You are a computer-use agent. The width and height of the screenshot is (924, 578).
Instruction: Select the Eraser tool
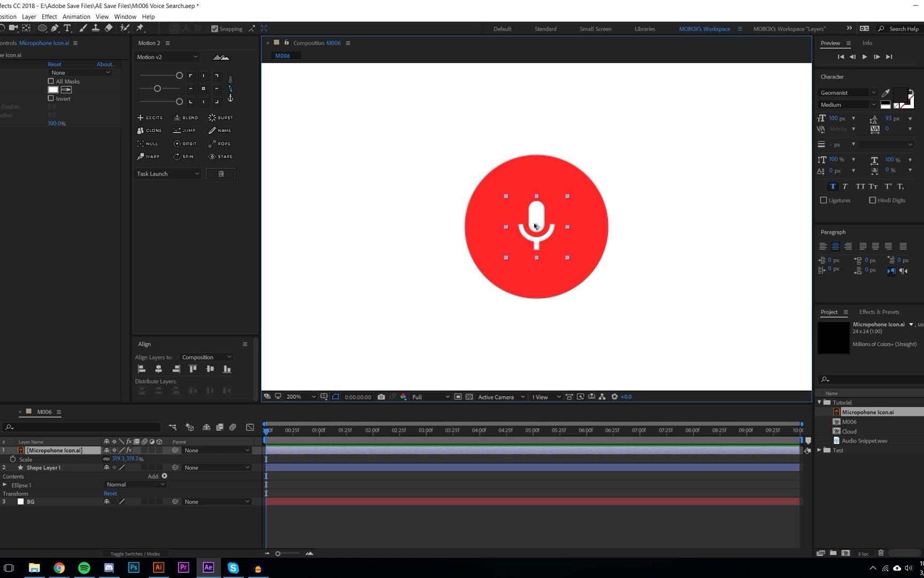(109, 28)
